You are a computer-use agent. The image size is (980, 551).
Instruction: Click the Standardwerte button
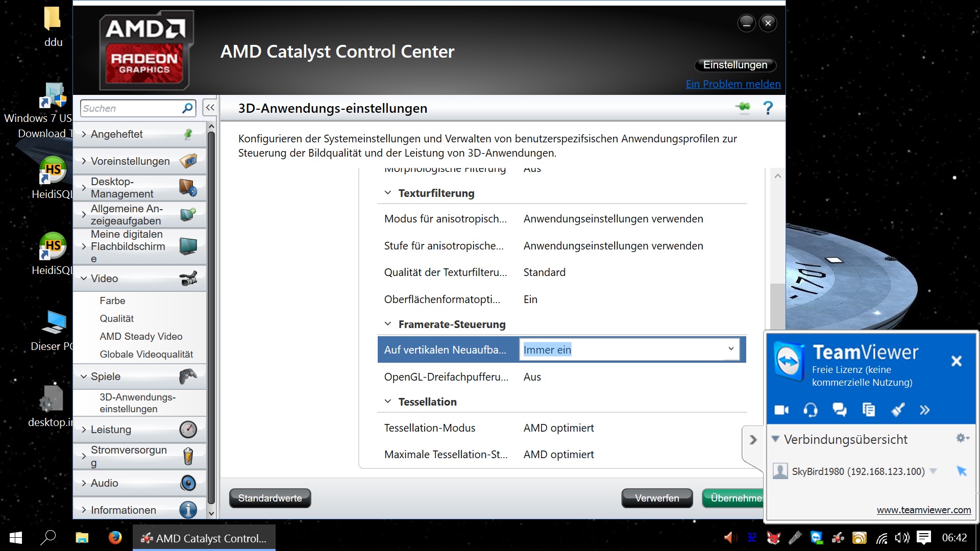pyautogui.click(x=270, y=498)
